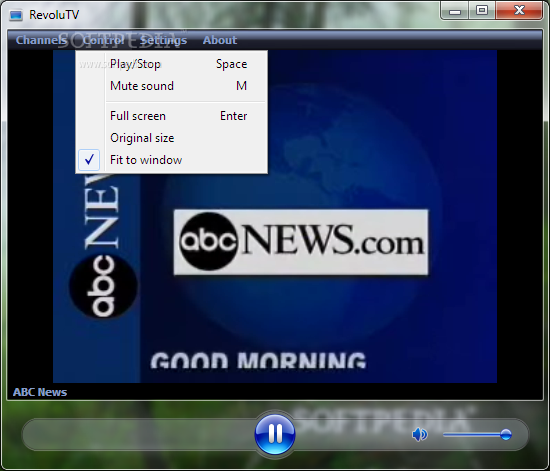550x471 pixels.
Task: Switch to Full screen mode
Action: tap(172, 116)
